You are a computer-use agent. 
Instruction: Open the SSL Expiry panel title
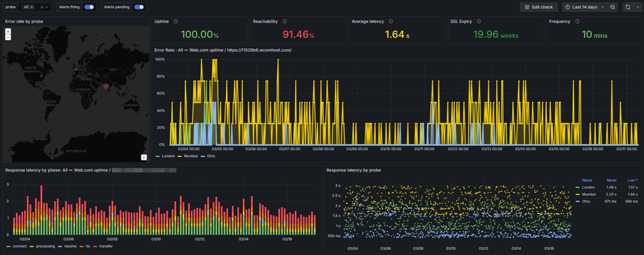click(x=461, y=21)
